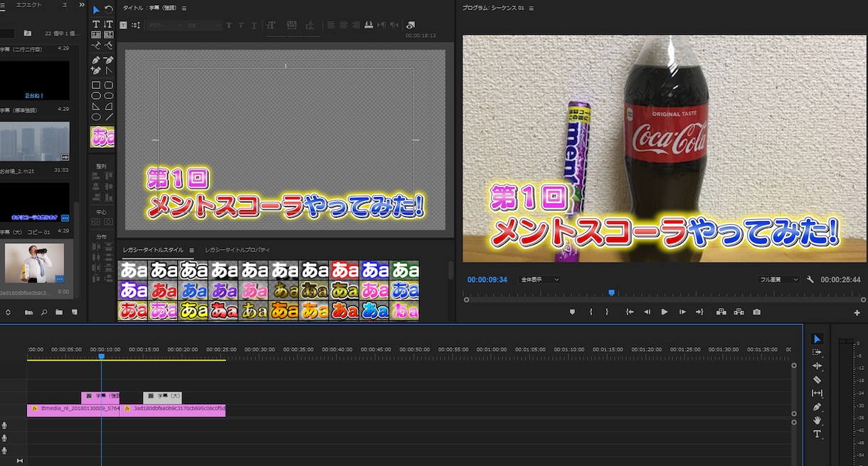Select the Delete Anchor Point tool
This screenshot has height=466, width=868.
[x=109, y=60]
